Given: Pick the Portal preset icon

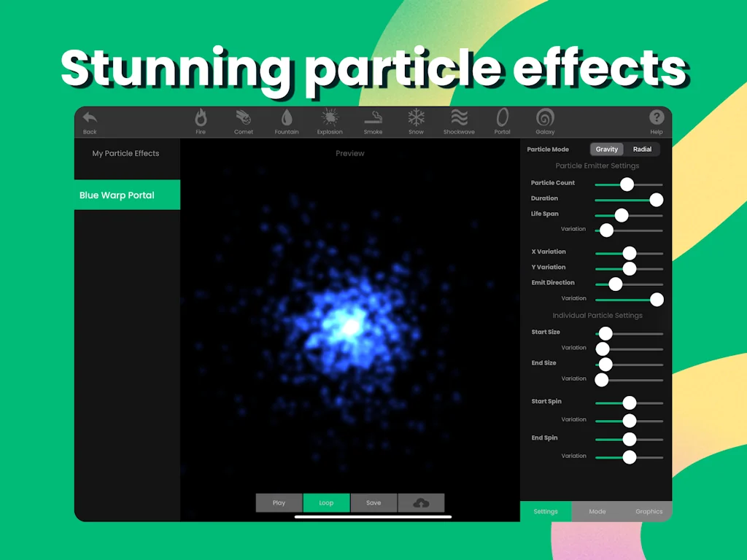Looking at the screenshot, I should [x=502, y=118].
